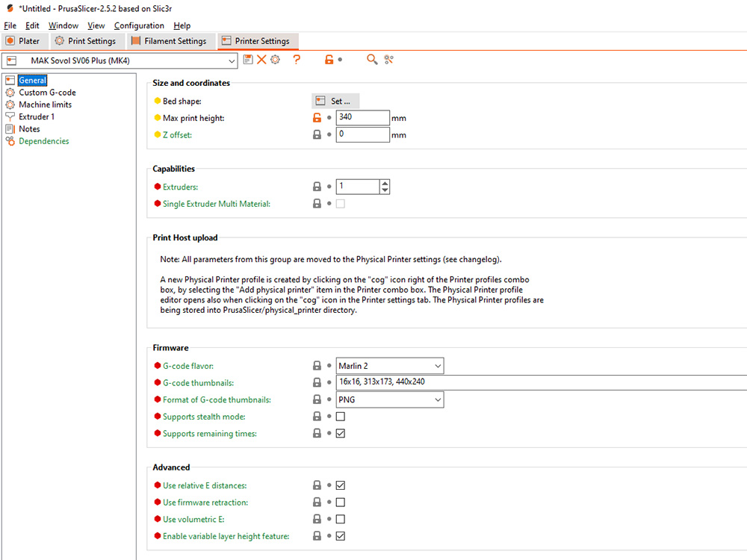The width and height of the screenshot is (747, 560).
Task: Open Custom G-code settings page
Action: coord(47,93)
